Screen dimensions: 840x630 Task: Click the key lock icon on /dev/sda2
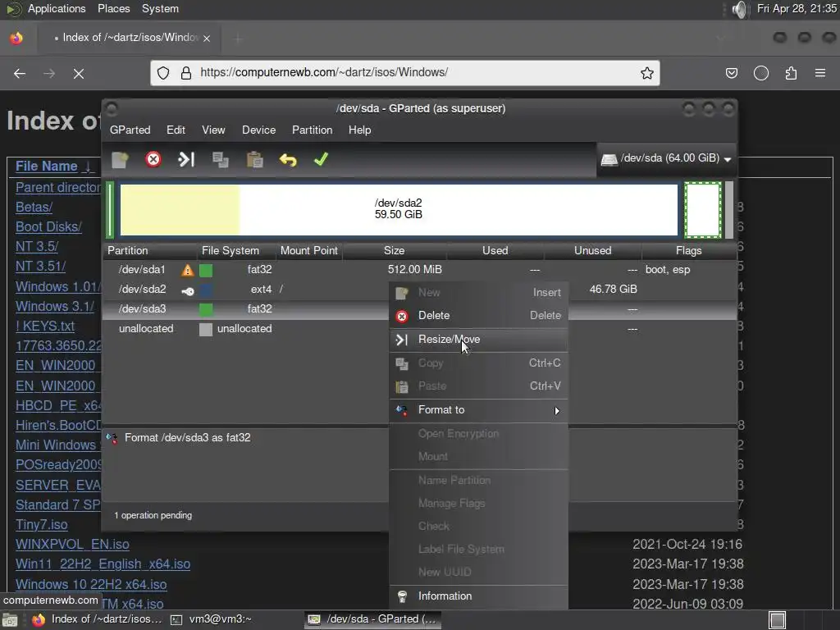click(x=188, y=290)
